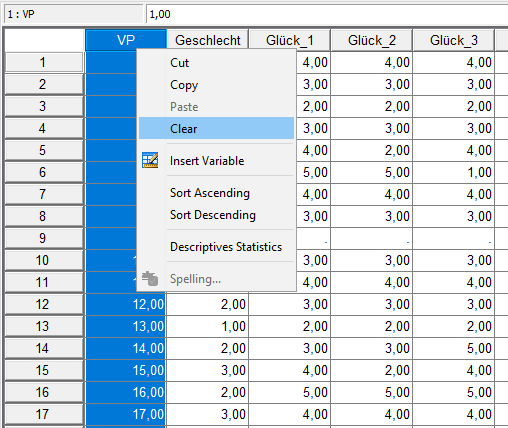Click Glück_1 cell in row 16
The image size is (508, 428).
290,392
